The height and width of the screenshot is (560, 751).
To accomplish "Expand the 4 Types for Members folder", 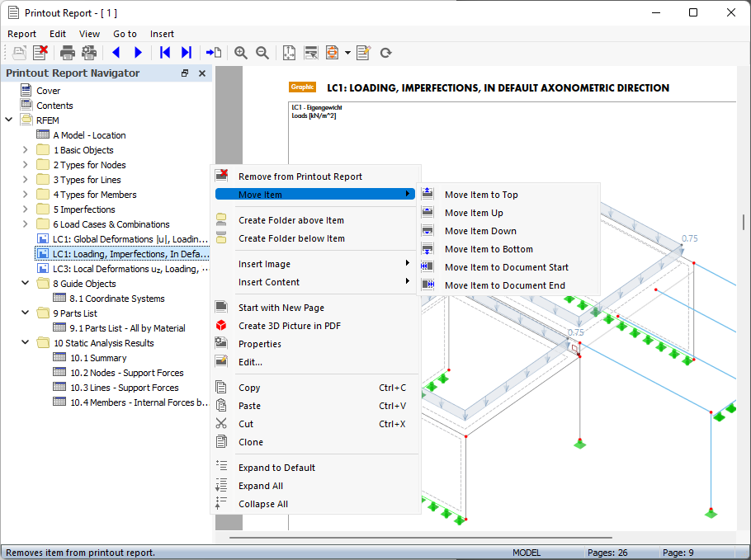I will pos(26,195).
